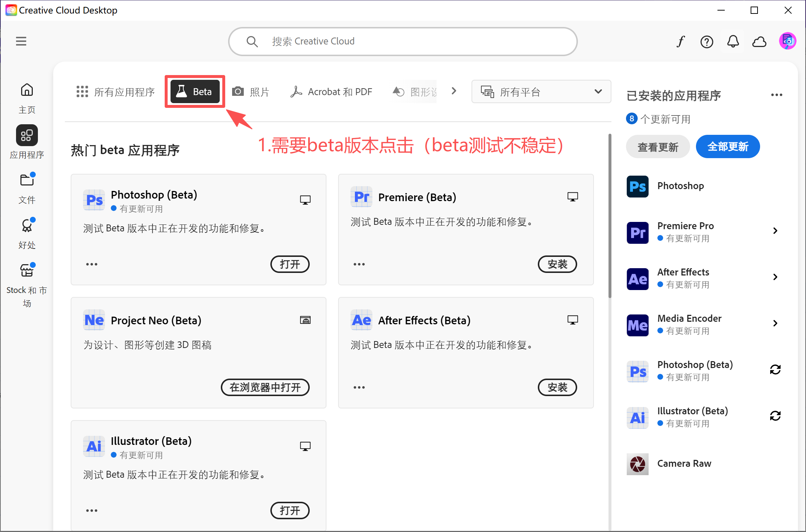Open the help question mark icon
Image resolution: width=806 pixels, height=532 pixels.
(x=707, y=42)
